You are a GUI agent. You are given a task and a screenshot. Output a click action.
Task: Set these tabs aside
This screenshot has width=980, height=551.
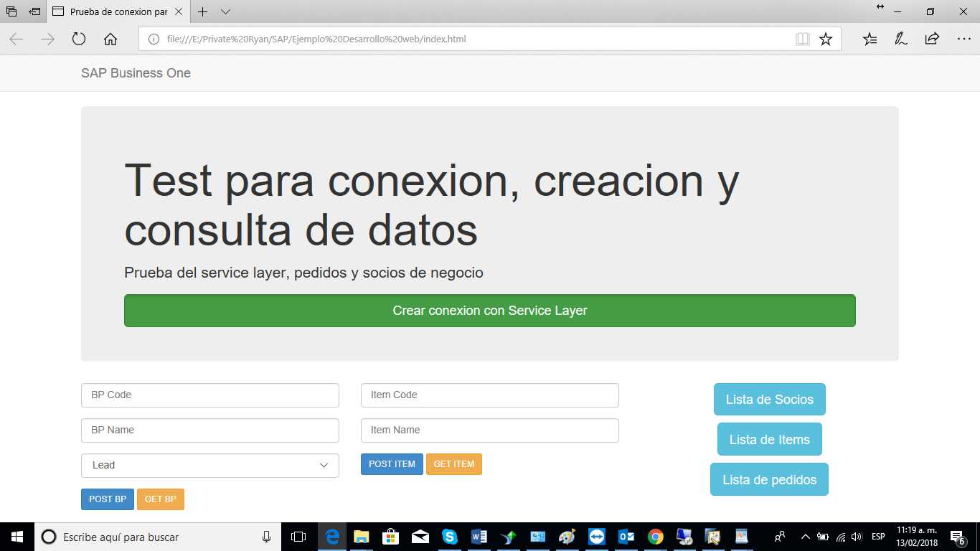(x=34, y=11)
